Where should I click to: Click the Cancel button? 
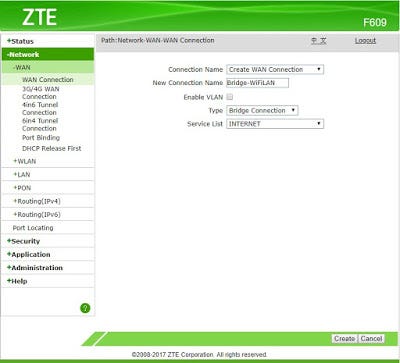tap(371, 338)
